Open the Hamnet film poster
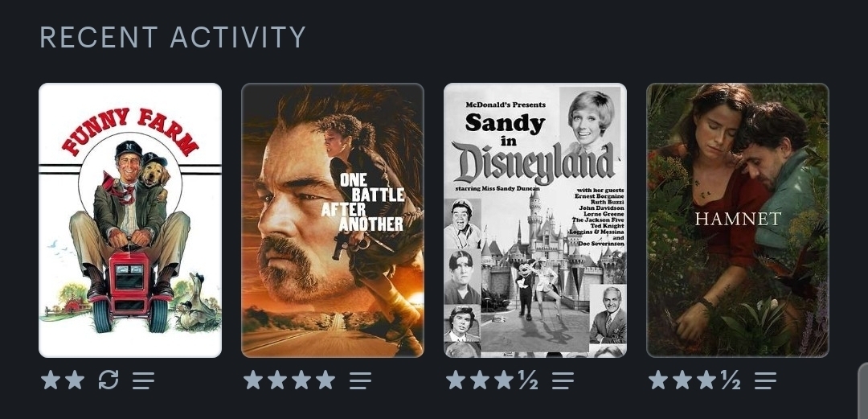 pos(738,220)
